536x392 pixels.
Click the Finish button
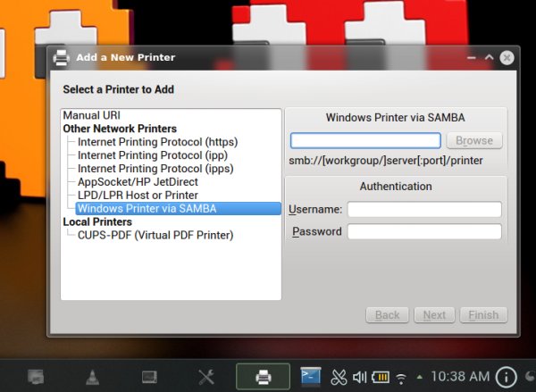(483, 315)
